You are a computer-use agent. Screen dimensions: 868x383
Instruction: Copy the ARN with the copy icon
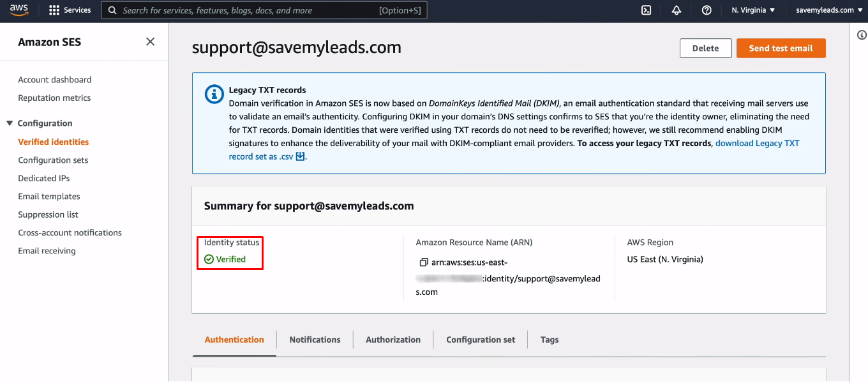point(423,262)
